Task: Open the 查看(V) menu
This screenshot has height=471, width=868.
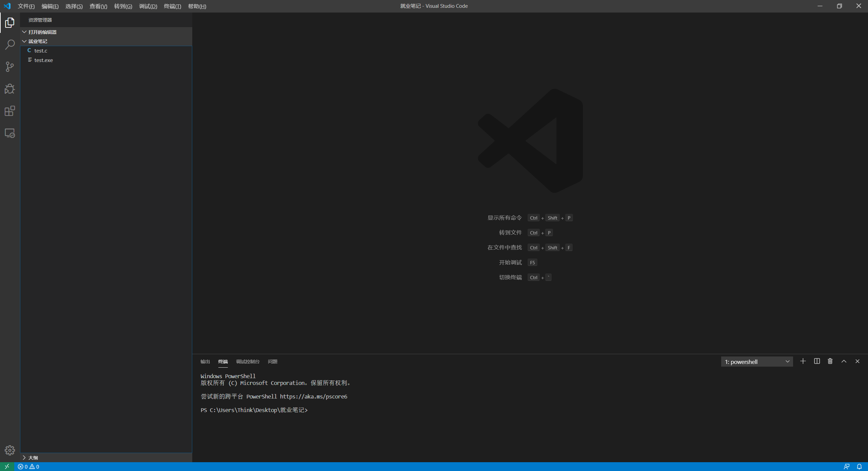Action: pos(98,6)
